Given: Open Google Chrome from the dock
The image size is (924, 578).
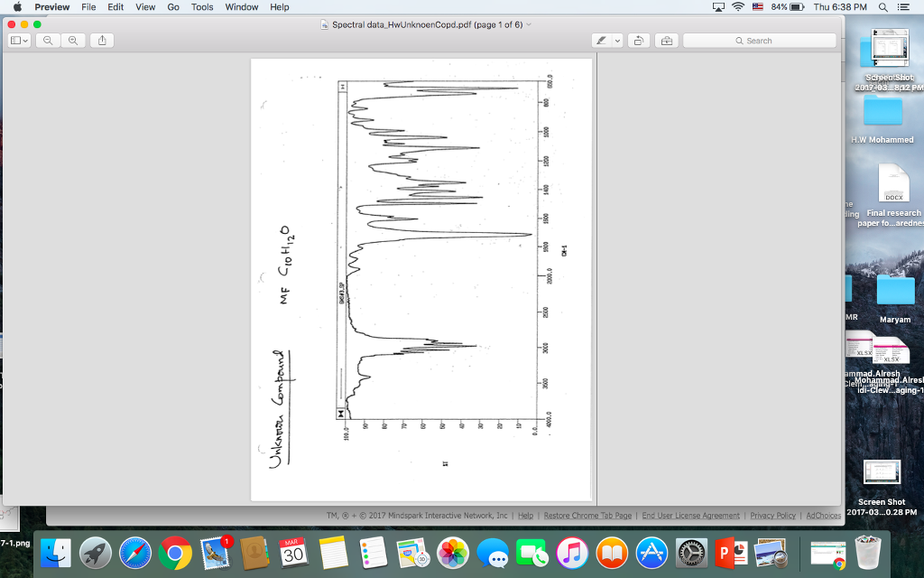Looking at the screenshot, I should coord(175,553).
